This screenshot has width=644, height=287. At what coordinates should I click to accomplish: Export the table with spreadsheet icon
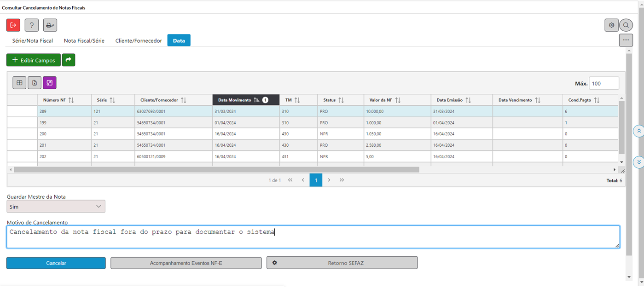[35, 83]
